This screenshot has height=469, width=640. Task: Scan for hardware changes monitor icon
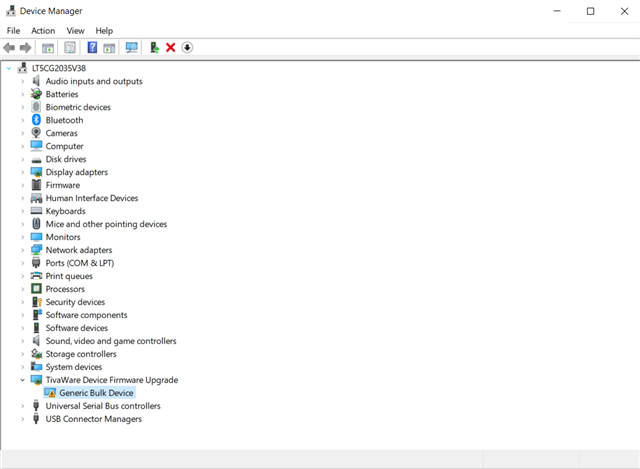[131, 48]
